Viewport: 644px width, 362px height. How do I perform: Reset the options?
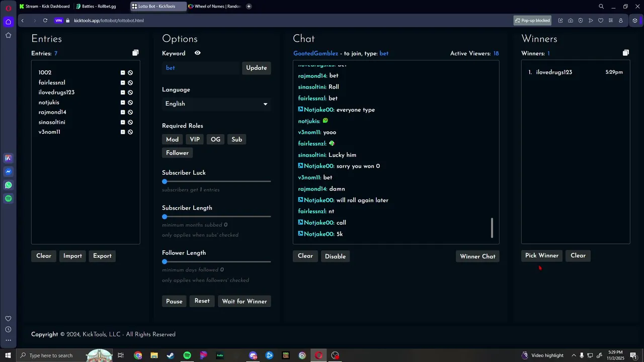[x=202, y=301]
